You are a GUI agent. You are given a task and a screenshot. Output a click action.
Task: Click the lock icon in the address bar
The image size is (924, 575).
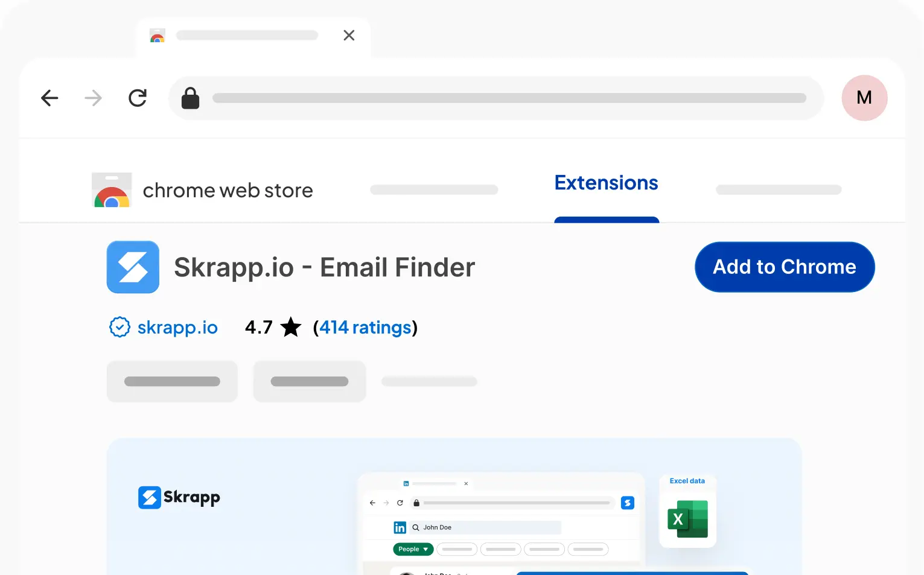click(x=190, y=98)
